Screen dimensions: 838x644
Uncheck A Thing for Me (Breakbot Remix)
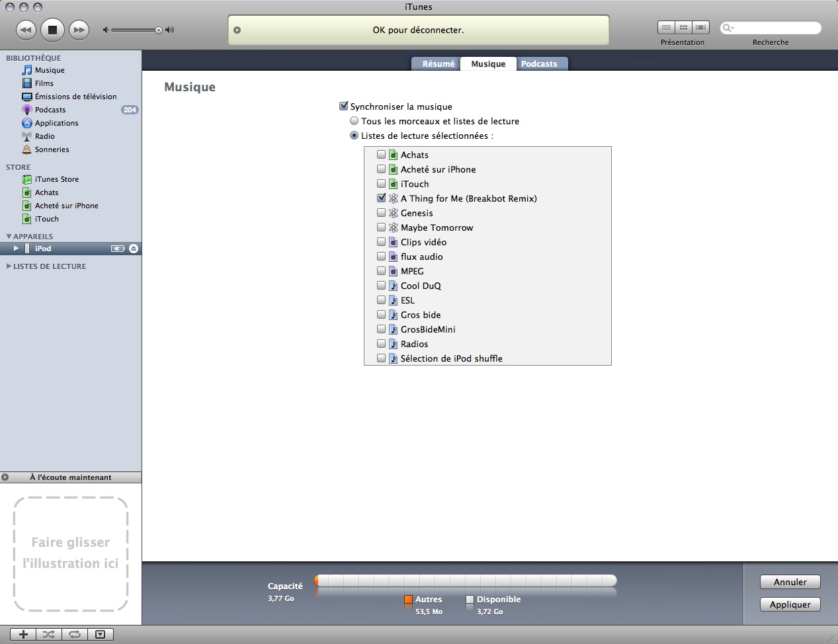(381, 198)
